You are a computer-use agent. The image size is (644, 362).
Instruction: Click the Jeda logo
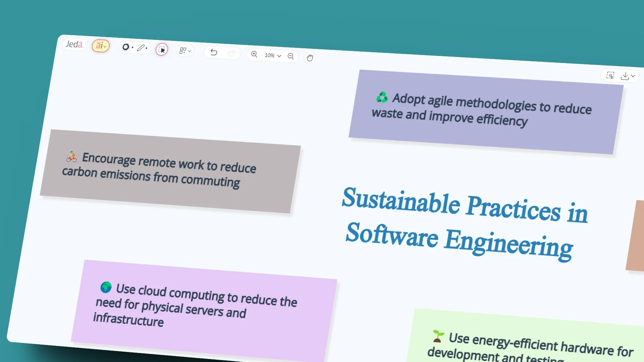coord(74,45)
